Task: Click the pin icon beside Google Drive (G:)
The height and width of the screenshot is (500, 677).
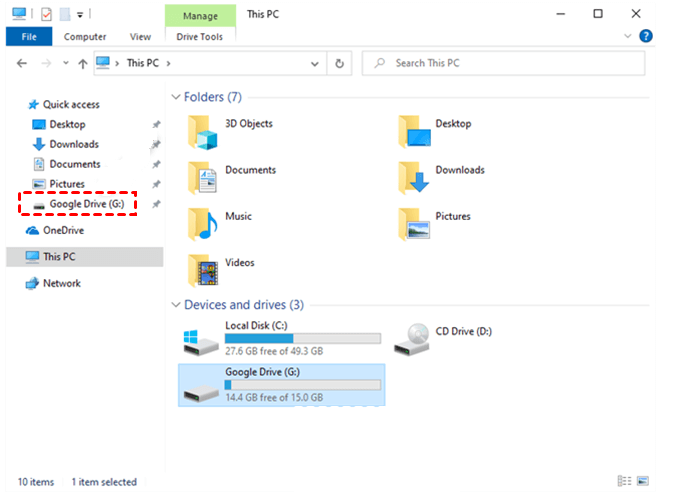Action: coord(156,204)
